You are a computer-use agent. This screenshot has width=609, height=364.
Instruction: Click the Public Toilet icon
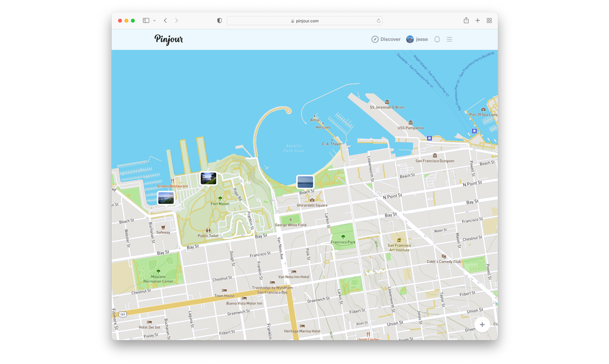(208, 230)
